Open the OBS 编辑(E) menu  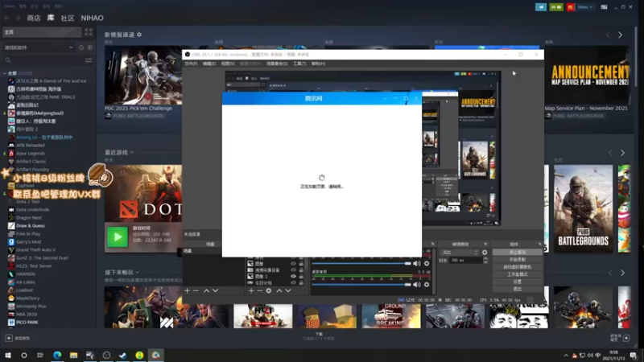[209, 64]
